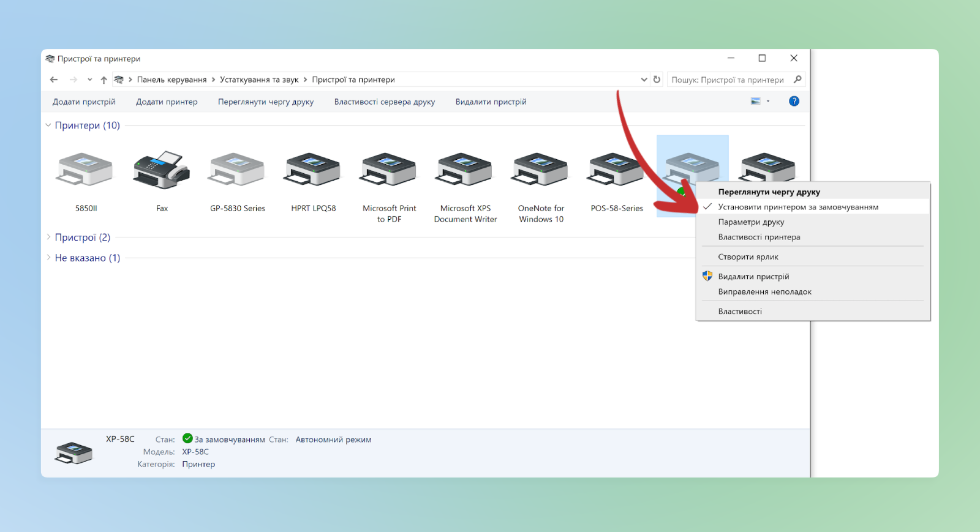Click 'Властивості сервера друку' in toolbar
The image size is (980, 532).
384,102
